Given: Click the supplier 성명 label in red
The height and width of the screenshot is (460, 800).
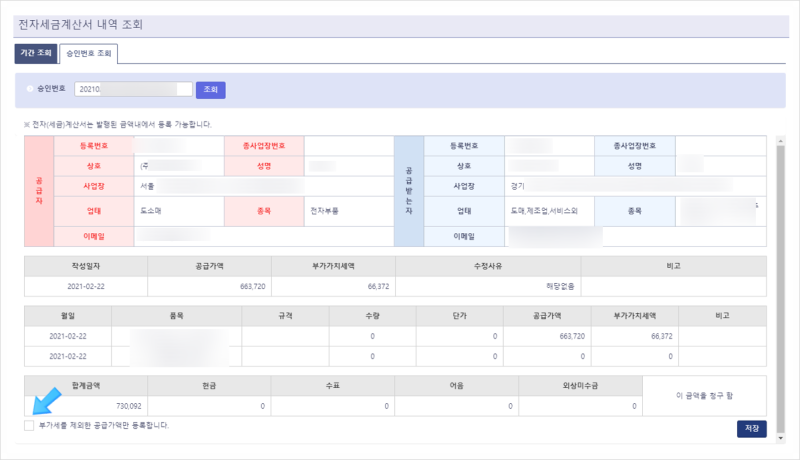Looking at the screenshot, I should click(x=264, y=166).
